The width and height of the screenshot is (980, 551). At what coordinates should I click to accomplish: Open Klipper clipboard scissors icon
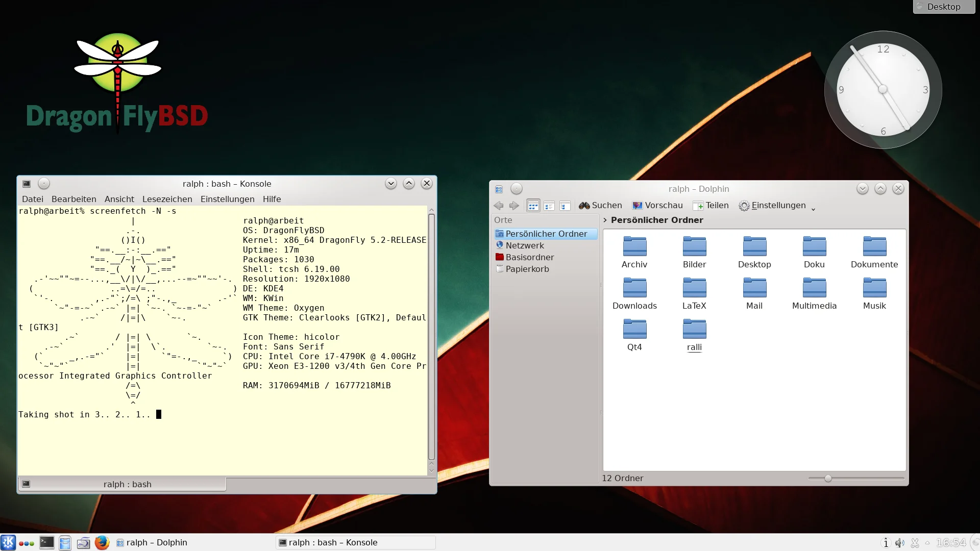915,543
